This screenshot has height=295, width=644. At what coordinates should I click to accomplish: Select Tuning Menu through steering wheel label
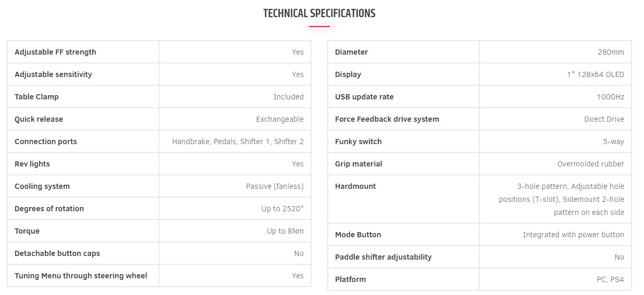pyautogui.click(x=81, y=276)
